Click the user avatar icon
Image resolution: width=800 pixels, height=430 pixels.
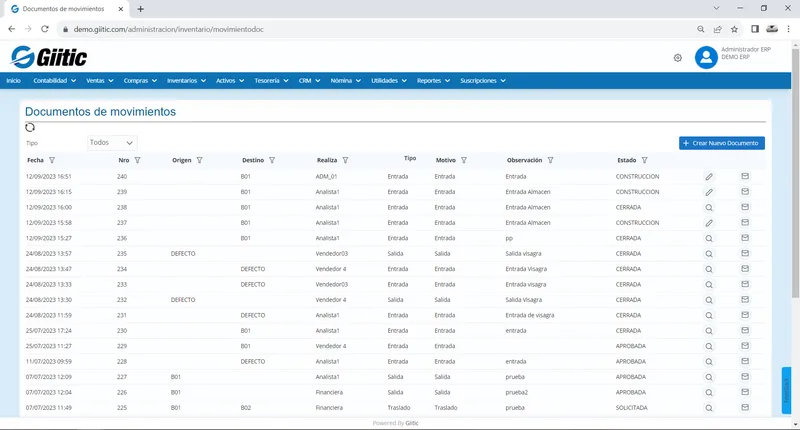click(706, 57)
